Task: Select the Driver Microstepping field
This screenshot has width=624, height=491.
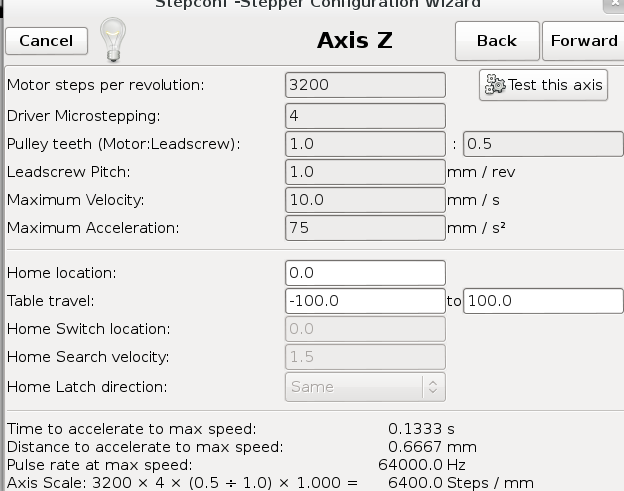Action: point(365,114)
